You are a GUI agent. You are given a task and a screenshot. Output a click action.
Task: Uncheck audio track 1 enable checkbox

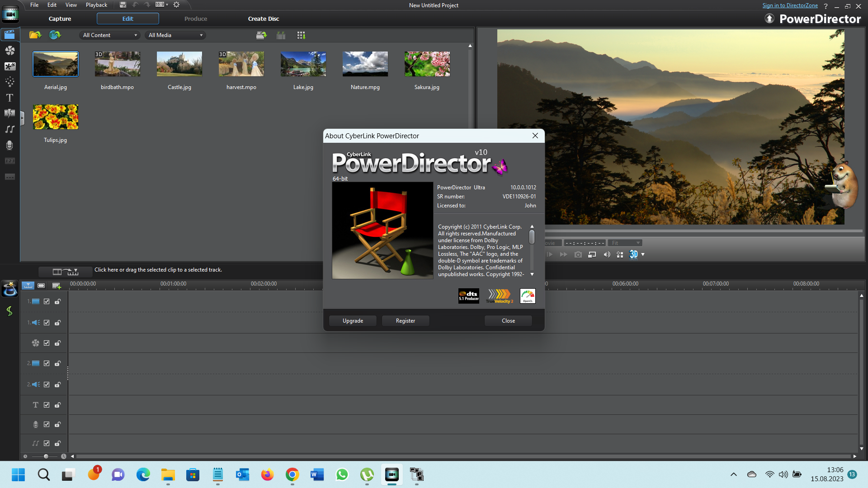pyautogui.click(x=47, y=323)
